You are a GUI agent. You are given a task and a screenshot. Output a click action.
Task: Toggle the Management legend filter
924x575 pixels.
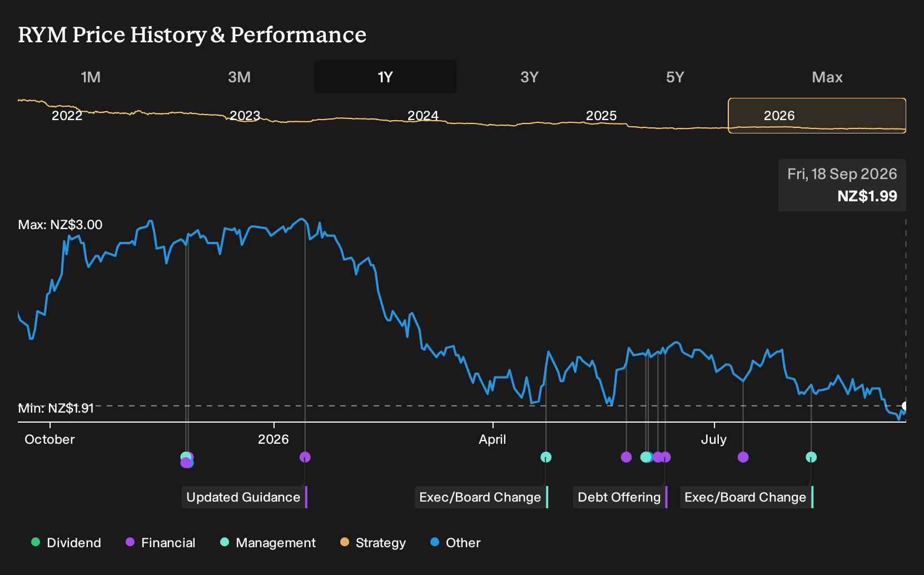point(268,543)
